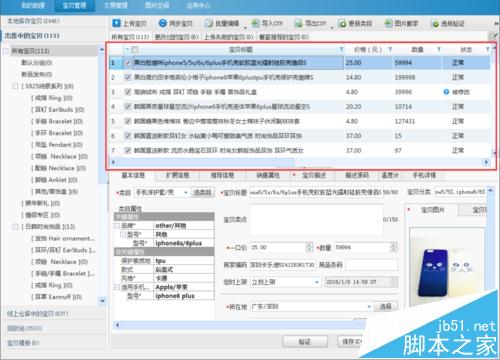Viewport: 500px width, 360px height.
Task: Click the 导入CSV import icon
Action: point(255,23)
